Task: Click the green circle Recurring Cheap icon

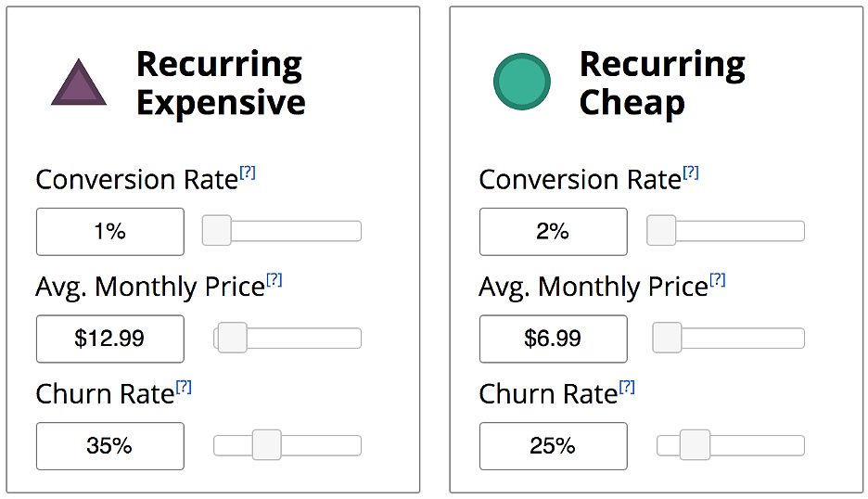Action: pyautogui.click(x=522, y=82)
